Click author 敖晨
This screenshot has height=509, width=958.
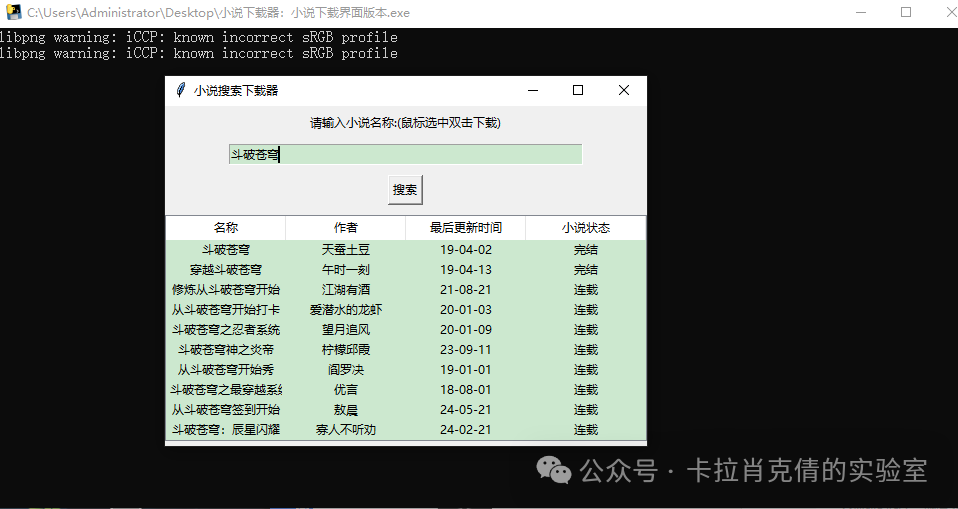pyautogui.click(x=345, y=410)
